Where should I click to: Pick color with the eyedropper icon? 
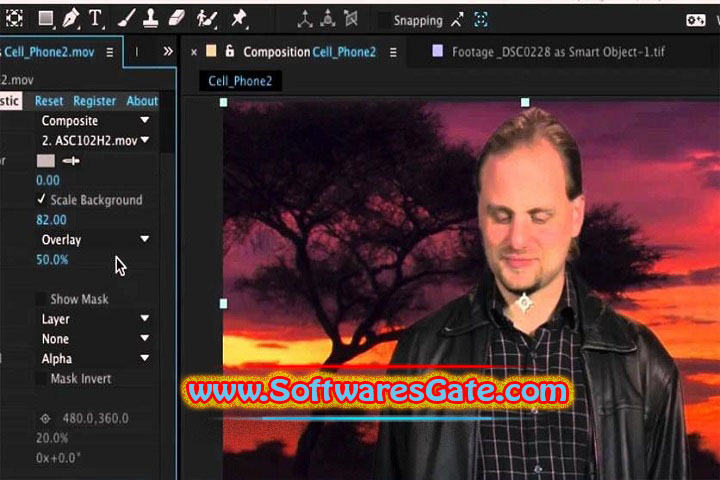[71, 161]
